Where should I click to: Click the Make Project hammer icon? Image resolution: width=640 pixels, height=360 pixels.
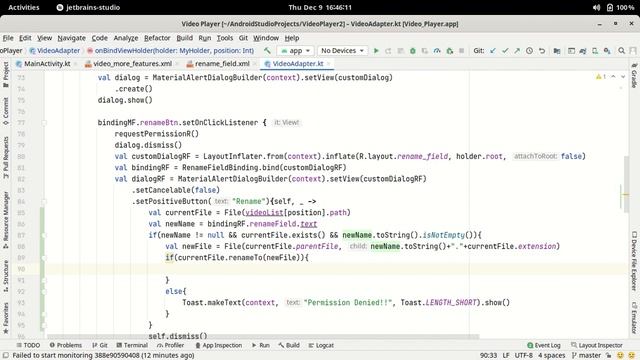tap(267, 51)
